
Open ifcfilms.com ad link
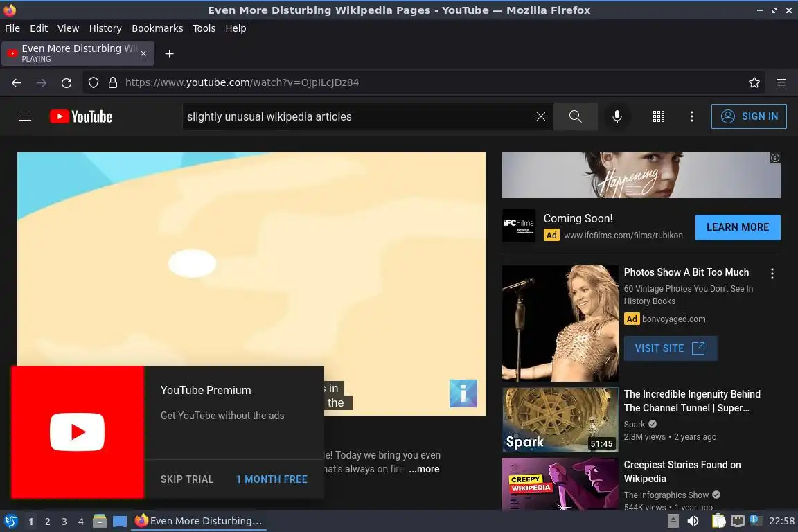tap(623, 236)
